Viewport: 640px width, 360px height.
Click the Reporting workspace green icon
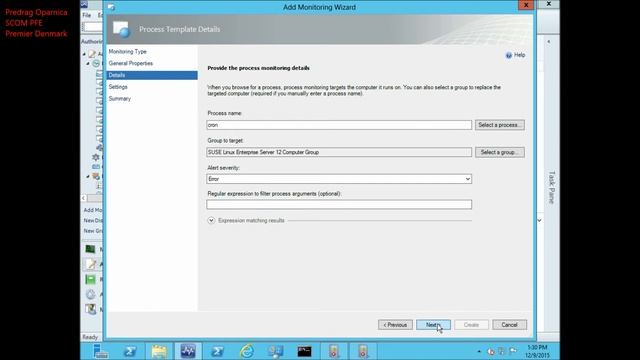pos(90,279)
